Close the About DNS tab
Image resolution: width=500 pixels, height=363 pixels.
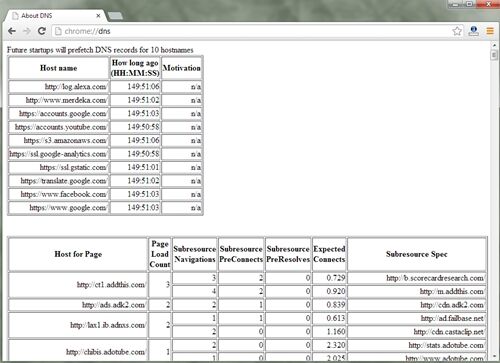(98, 16)
